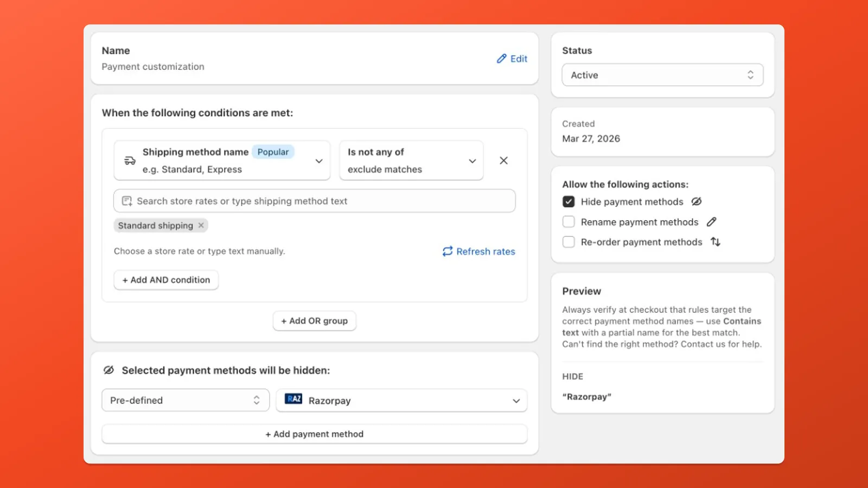
Task: Click the truck icon on the shipping condition
Action: (x=129, y=160)
